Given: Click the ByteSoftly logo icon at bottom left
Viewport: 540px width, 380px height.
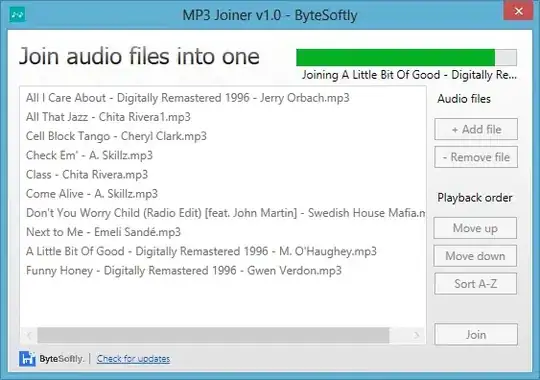Looking at the screenshot, I should (27, 359).
